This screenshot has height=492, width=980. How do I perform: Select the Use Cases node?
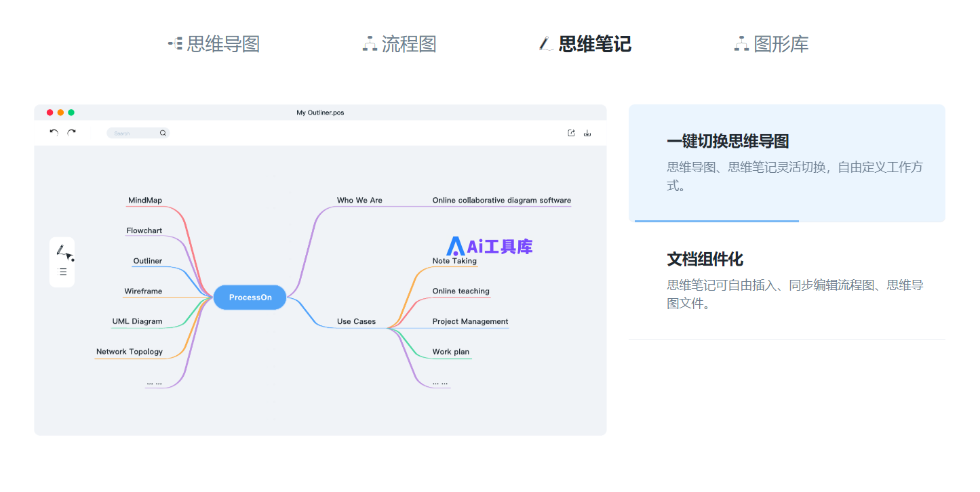point(356,322)
